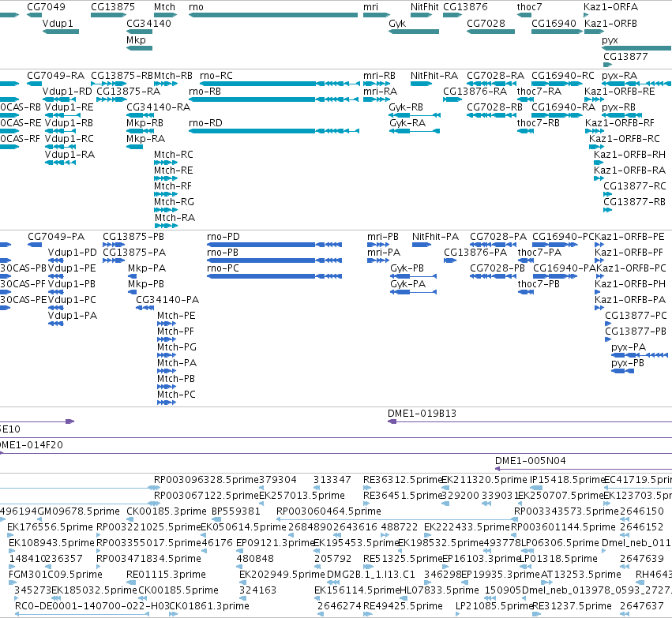Image resolution: width=672 pixels, height=618 pixels.
Task: Click the NitFhit-RA transcript label
Action: pyautogui.click(x=434, y=76)
